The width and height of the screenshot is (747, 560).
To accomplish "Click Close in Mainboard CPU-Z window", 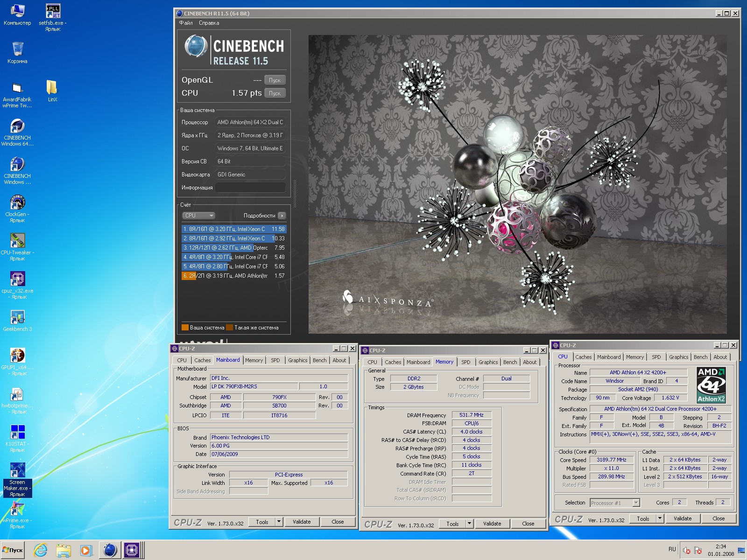I will coord(338,522).
